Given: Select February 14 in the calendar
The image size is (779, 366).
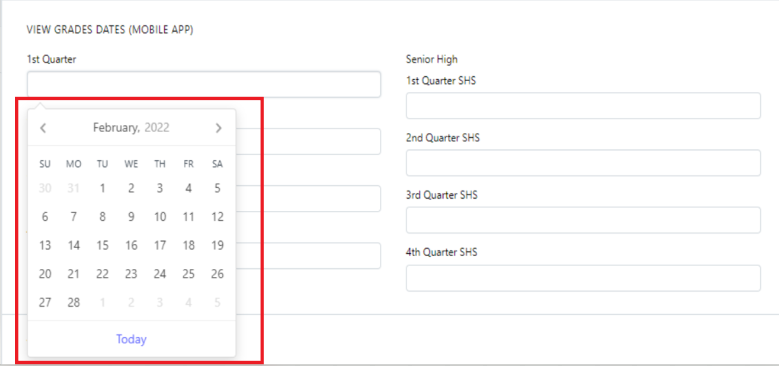Looking at the screenshot, I should point(74,245).
